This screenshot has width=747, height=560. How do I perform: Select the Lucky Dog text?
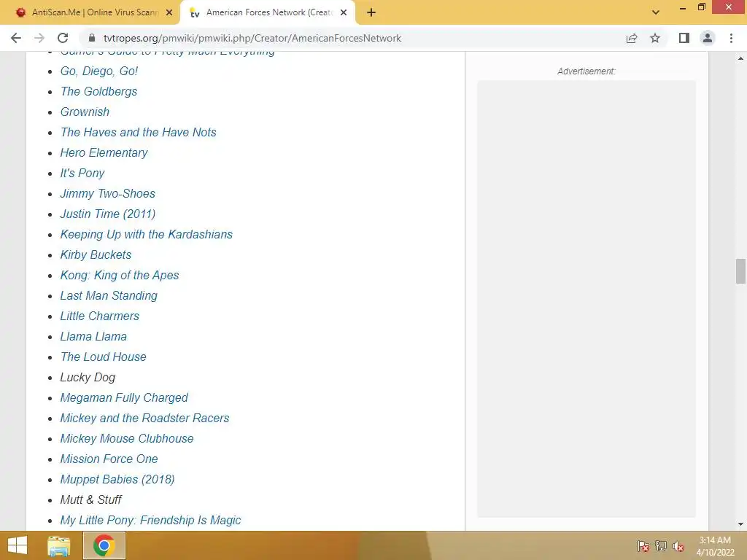[88, 378]
